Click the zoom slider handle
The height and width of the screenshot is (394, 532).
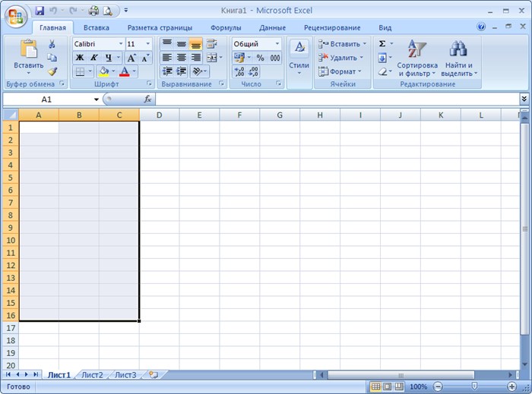point(475,386)
